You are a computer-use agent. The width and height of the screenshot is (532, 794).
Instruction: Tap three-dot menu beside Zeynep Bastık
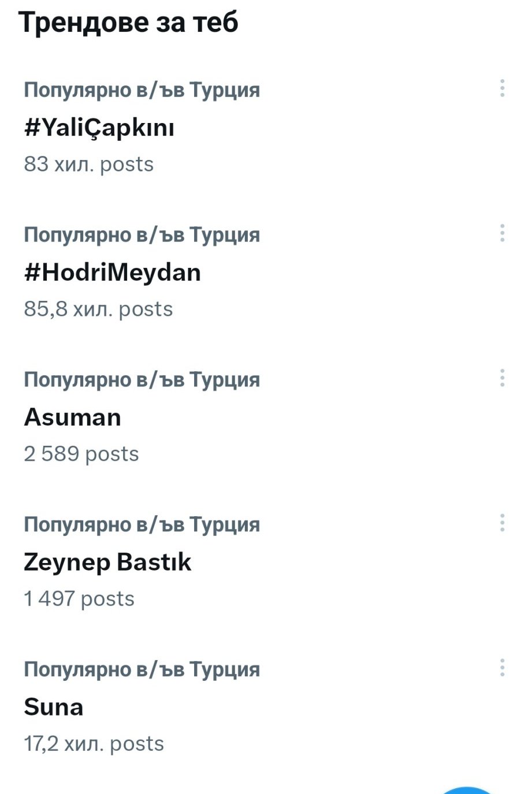coord(502,523)
